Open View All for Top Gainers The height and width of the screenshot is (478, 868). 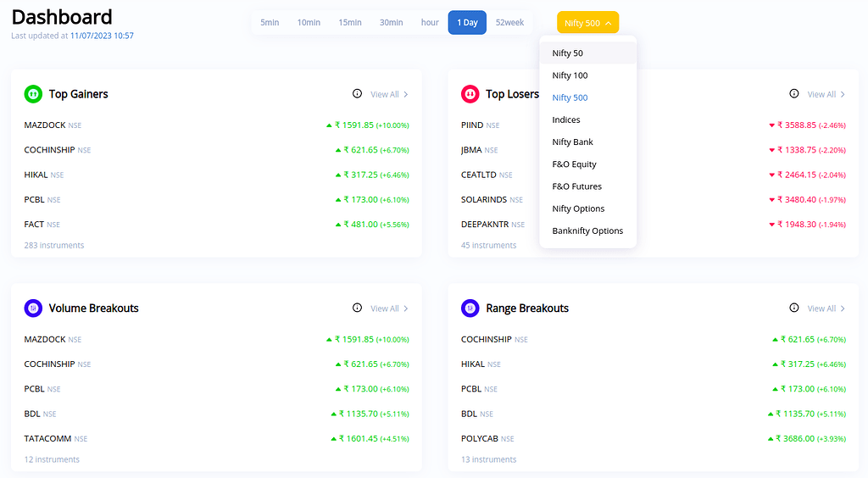pos(389,95)
